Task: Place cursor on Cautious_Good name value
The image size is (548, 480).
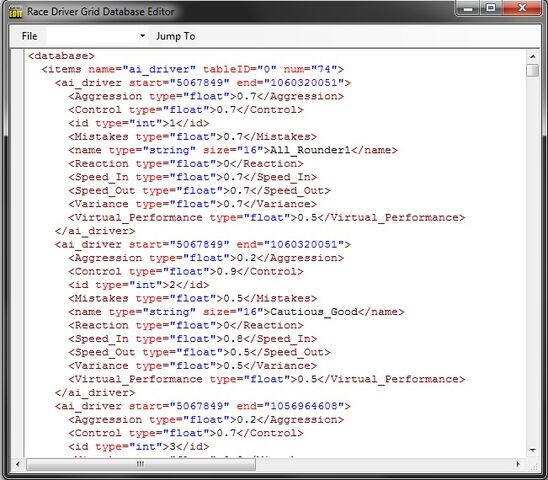Action: 314,312
